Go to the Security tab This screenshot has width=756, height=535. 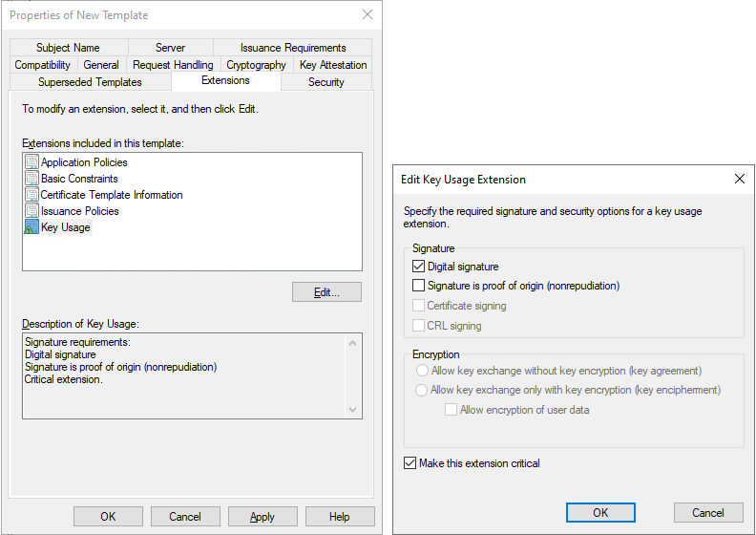tap(325, 82)
